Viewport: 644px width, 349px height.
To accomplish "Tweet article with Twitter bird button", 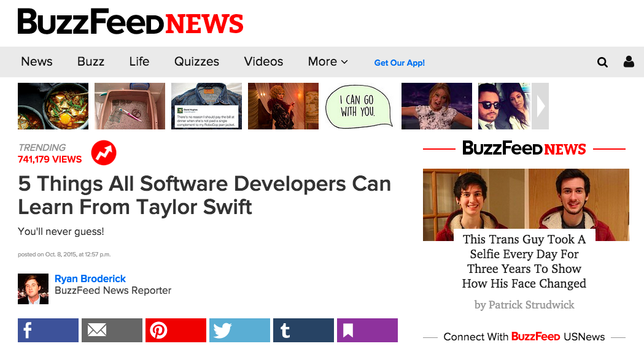I will coord(239,330).
